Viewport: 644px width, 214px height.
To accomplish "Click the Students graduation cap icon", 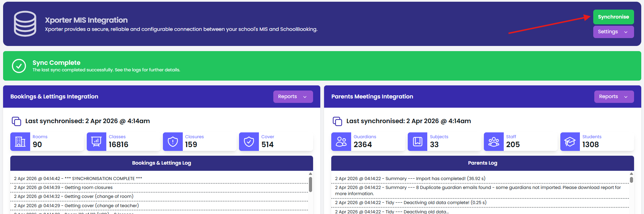I will pos(570,142).
